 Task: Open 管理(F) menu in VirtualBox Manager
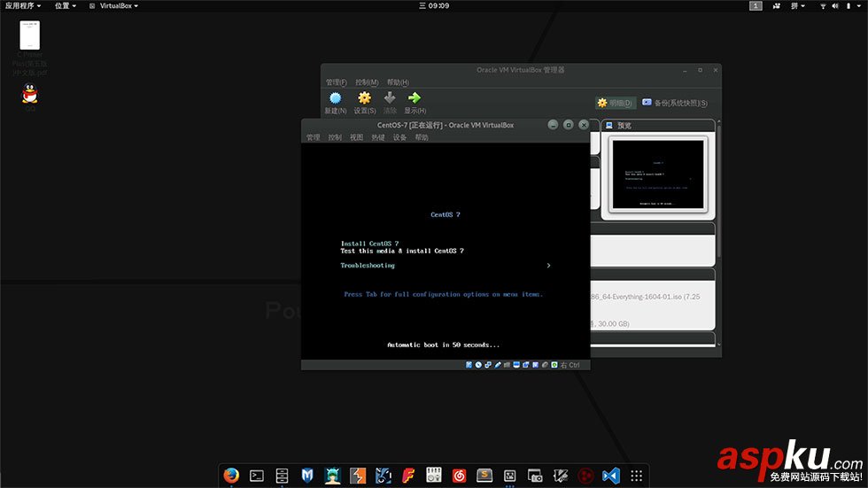(x=337, y=82)
